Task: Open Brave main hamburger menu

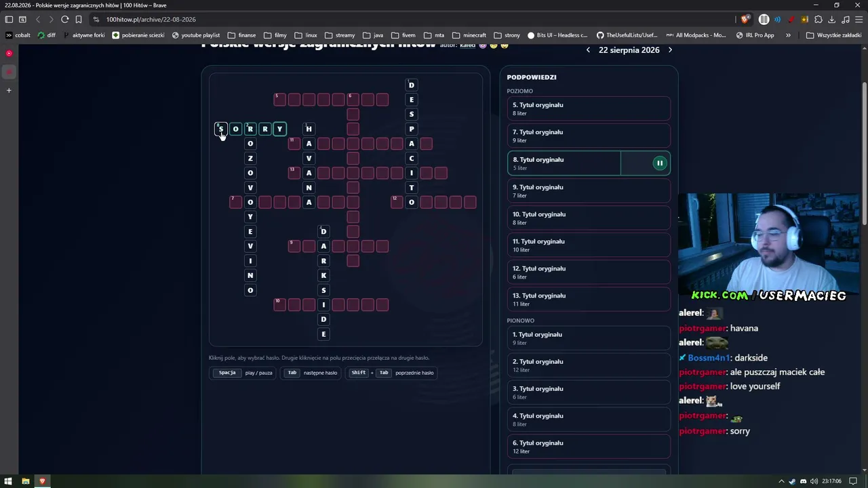Action: [x=858, y=19]
